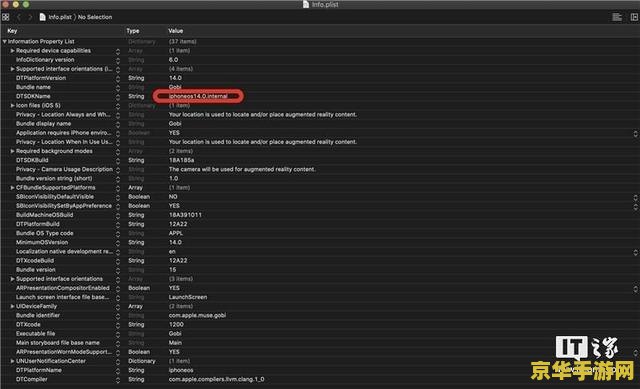Expand UNUserNotificationCenter row
The width and height of the screenshot is (640, 389).
[12, 361]
